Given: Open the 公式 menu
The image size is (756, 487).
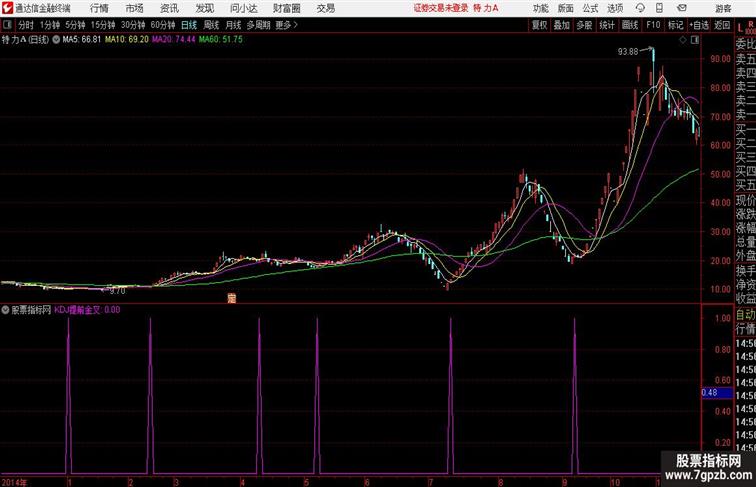Looking at the screenshot, I should click(x=590, y=8).
